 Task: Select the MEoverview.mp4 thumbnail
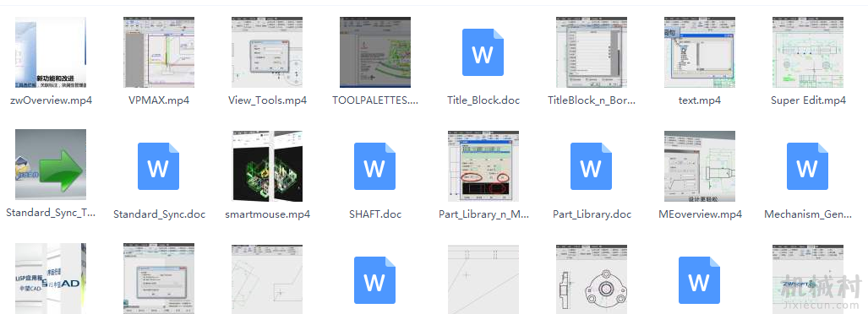point(700,165)
